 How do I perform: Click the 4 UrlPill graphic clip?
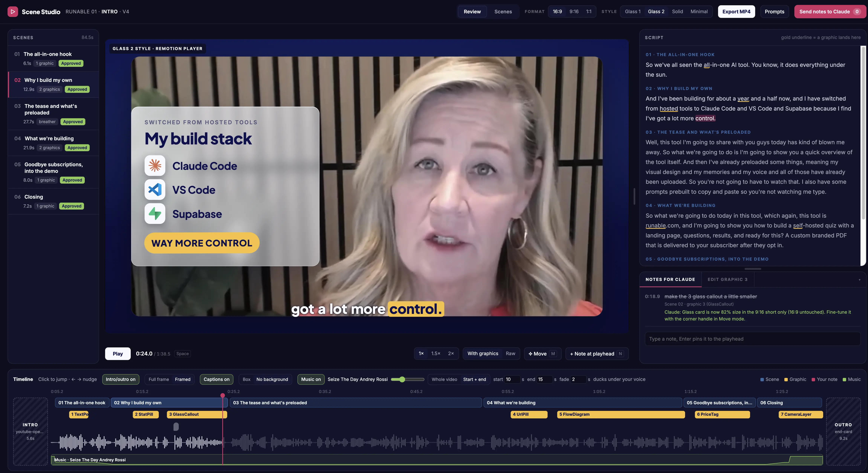click(x=529, y=414)
